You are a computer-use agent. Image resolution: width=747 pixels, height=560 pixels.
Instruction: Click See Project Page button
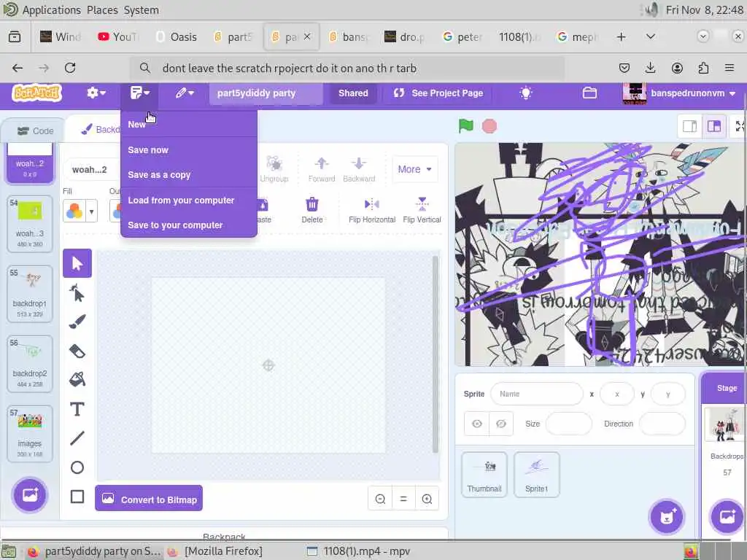click(438, 93)
